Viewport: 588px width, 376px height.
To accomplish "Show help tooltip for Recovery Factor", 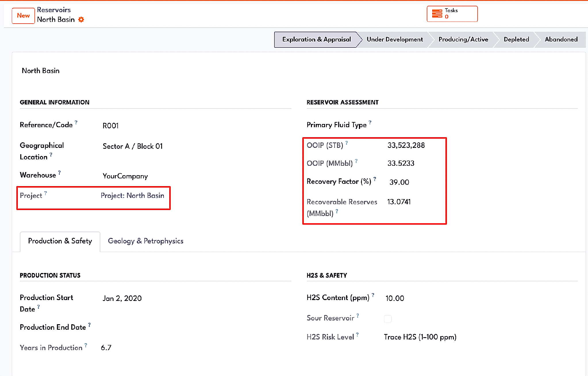I will click(x=375, y=179).
